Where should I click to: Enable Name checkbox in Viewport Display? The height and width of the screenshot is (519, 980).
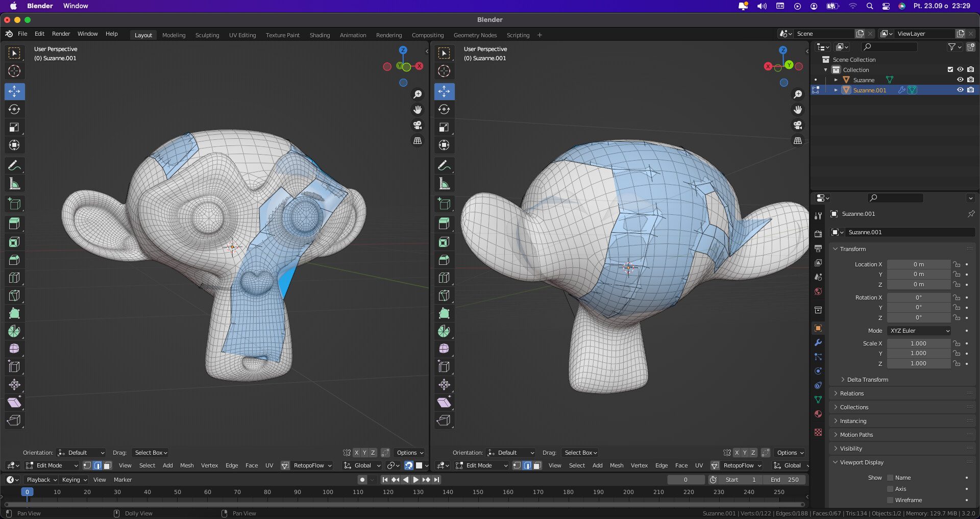(890, 478)
